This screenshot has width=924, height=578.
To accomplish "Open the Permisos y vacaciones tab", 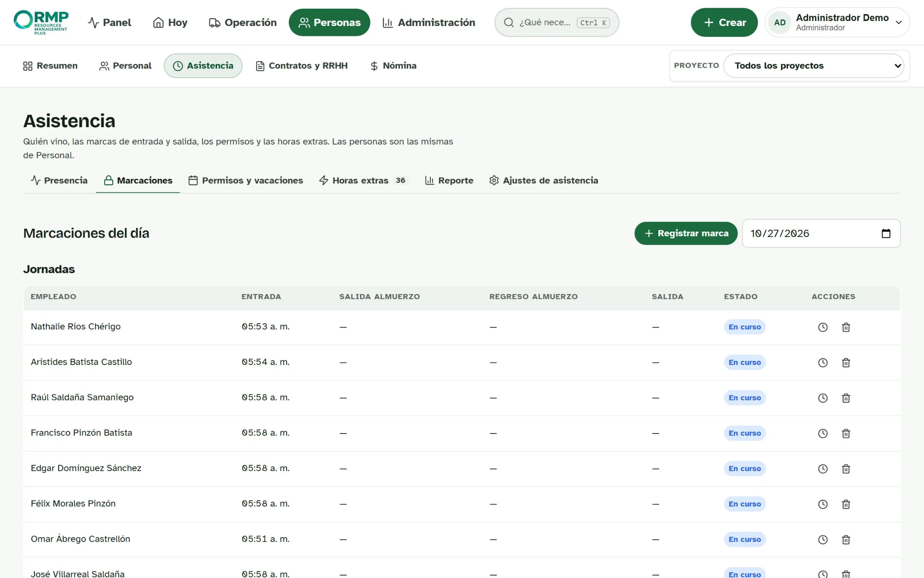I will [x=245, y=180].
